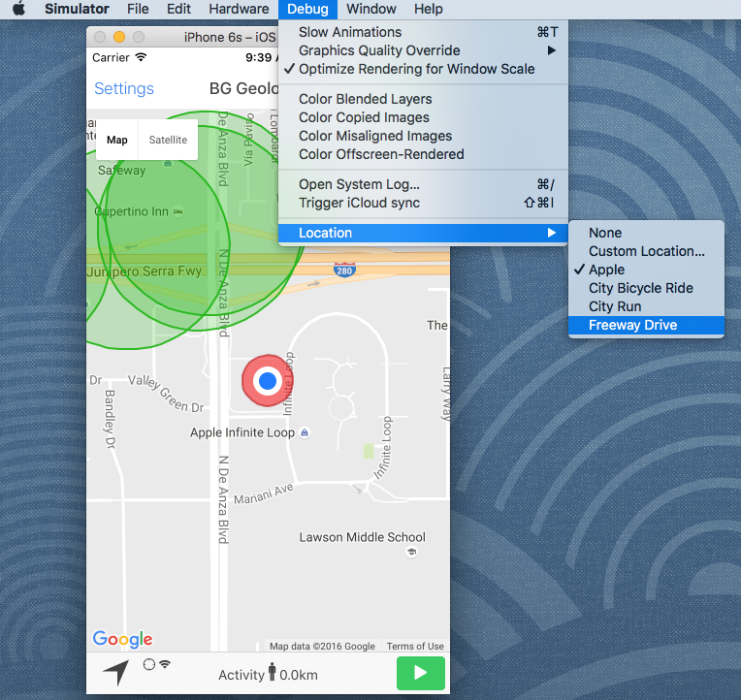
Task: Click the 0.0km distance readout
Action: point(299,675)
